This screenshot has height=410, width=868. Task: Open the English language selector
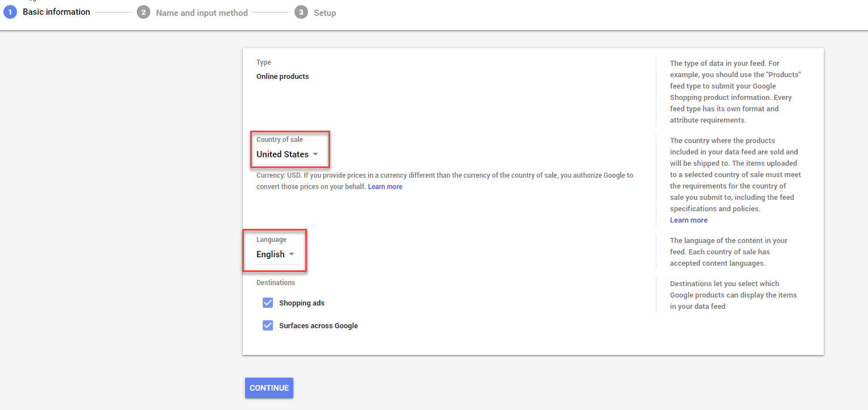(271, 254)
